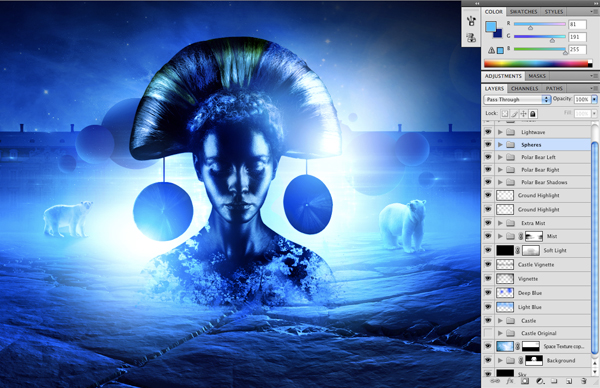Hide the Deep Blue layer
The image size is (600, 388).
point(488,293)
